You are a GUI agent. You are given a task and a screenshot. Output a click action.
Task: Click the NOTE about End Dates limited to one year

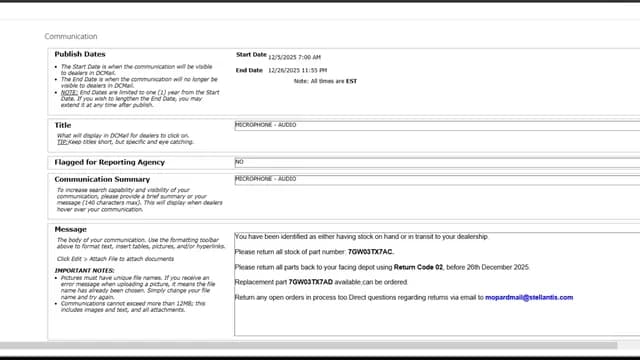(140, 99)
